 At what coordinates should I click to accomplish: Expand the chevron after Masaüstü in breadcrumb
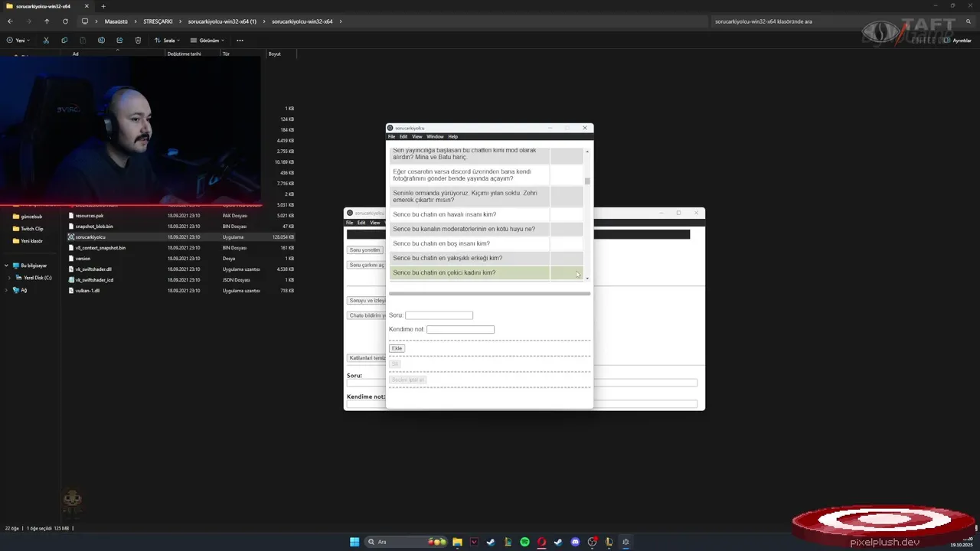click(x=134, y=21)
